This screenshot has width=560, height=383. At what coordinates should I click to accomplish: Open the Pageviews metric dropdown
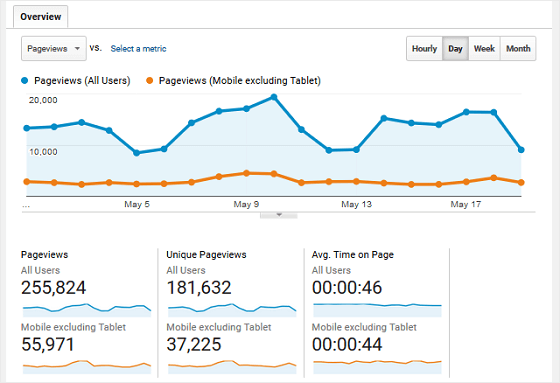tap(54, 48)
